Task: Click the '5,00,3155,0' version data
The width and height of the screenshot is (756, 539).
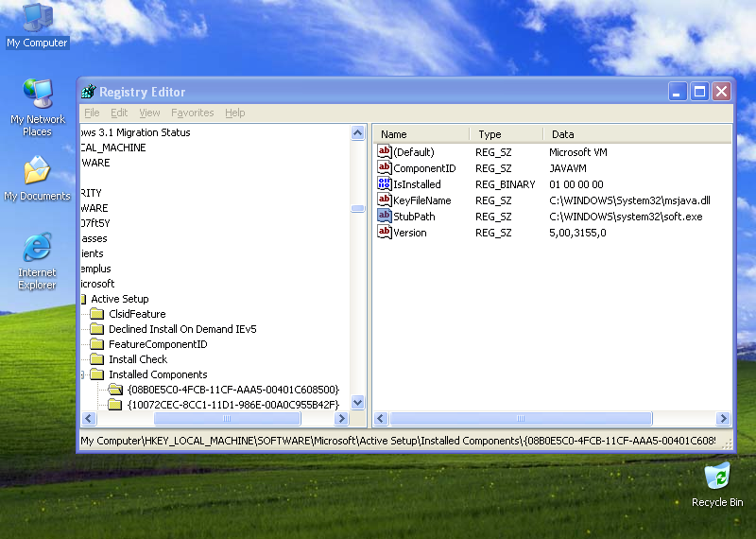Action: (577, 233)
